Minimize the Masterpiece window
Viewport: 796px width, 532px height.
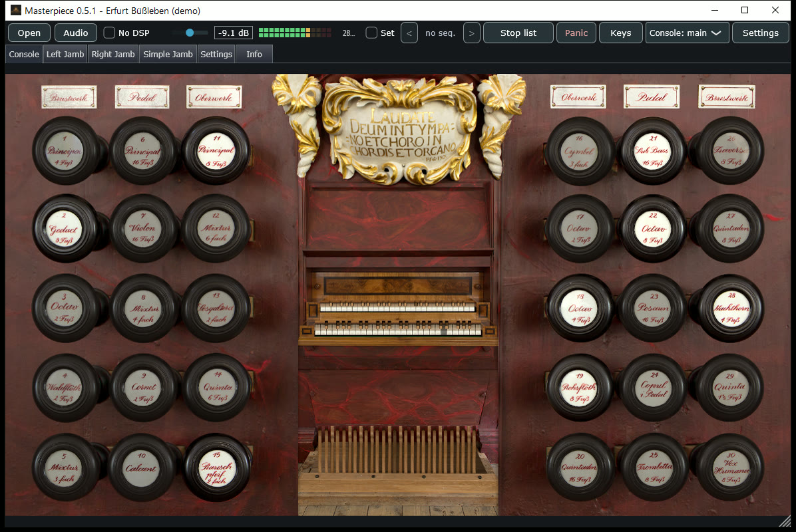(715, 10)
